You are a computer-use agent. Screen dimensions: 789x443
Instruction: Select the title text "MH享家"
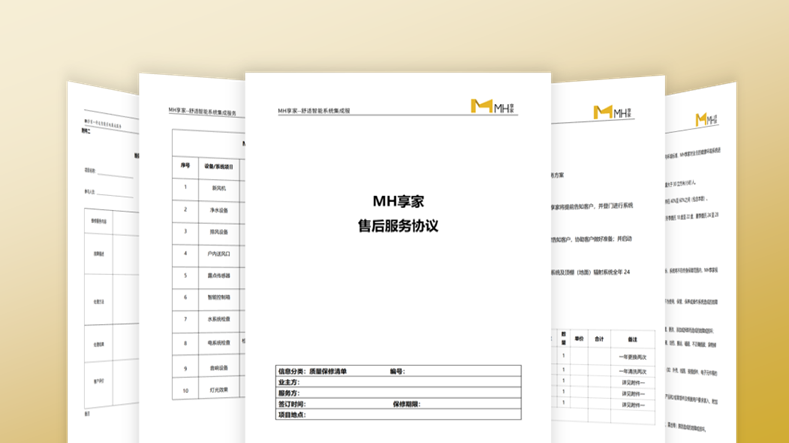pyautogui.click(x=398, y=201)
